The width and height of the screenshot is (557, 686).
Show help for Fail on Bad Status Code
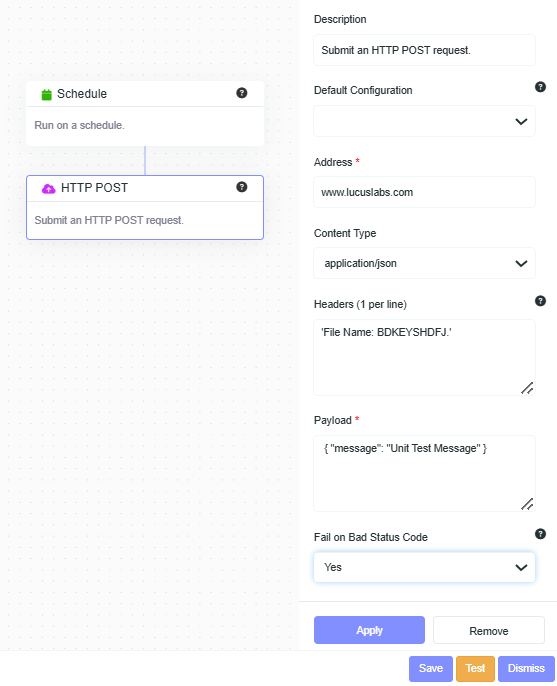click(x=540, y=534)
